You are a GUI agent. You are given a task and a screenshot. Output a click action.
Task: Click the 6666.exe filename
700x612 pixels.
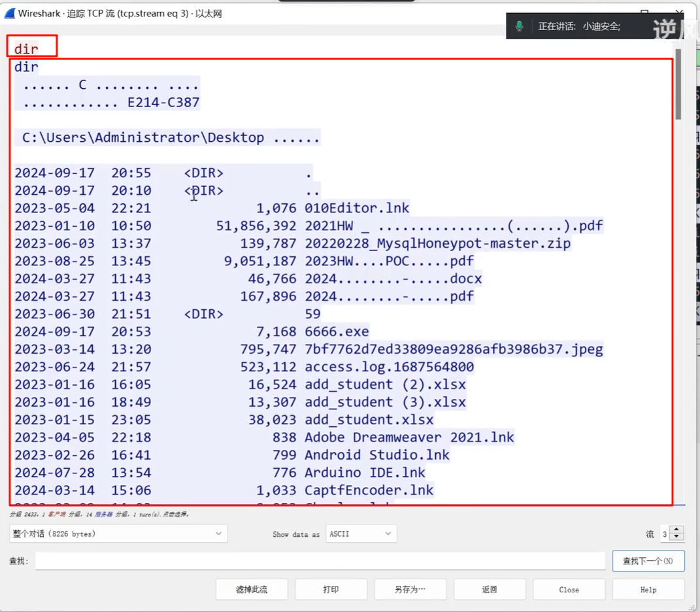337,331
